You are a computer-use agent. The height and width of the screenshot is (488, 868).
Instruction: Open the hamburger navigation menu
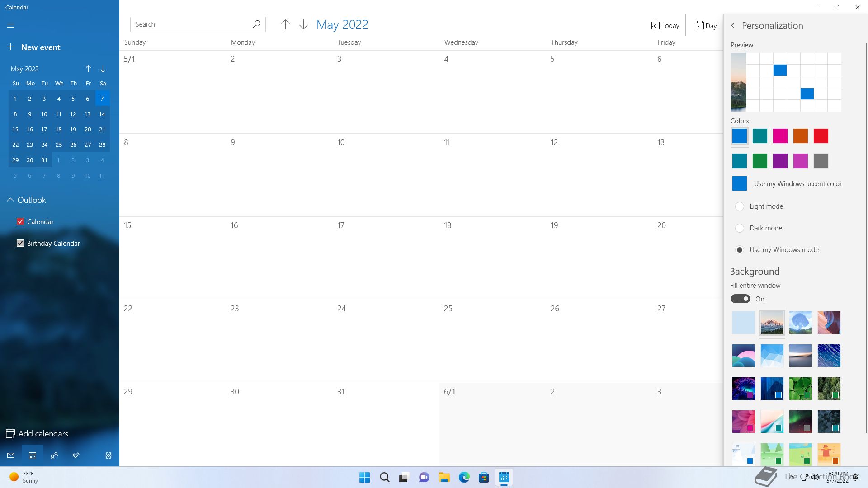coord(11,25)
